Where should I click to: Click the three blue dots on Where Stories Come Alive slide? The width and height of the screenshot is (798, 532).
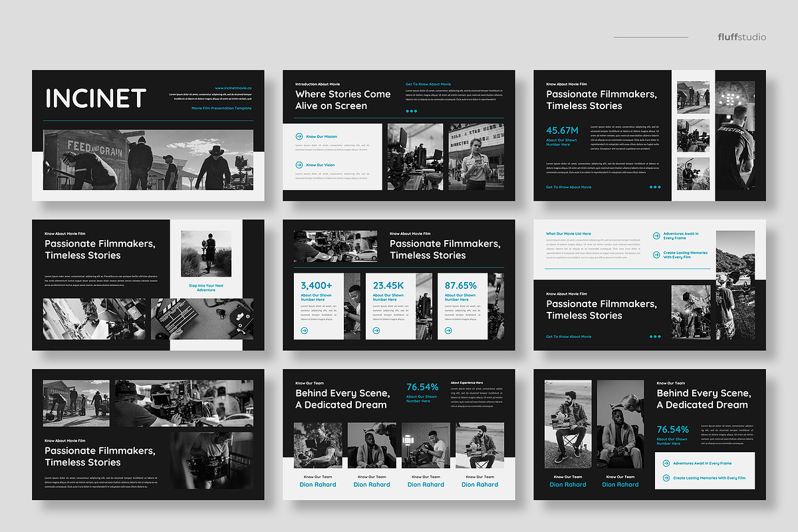[412, 111]
